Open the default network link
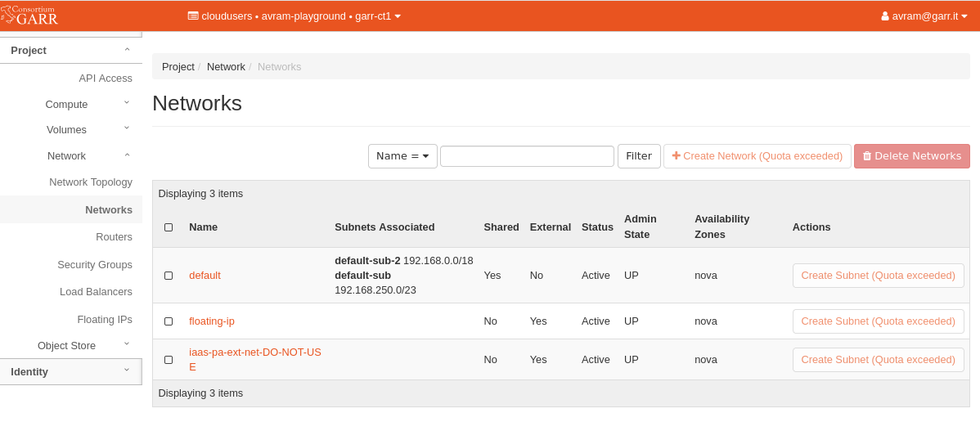Image resolution: width=980 pixels, height=422 pixels. pos(205,275)
